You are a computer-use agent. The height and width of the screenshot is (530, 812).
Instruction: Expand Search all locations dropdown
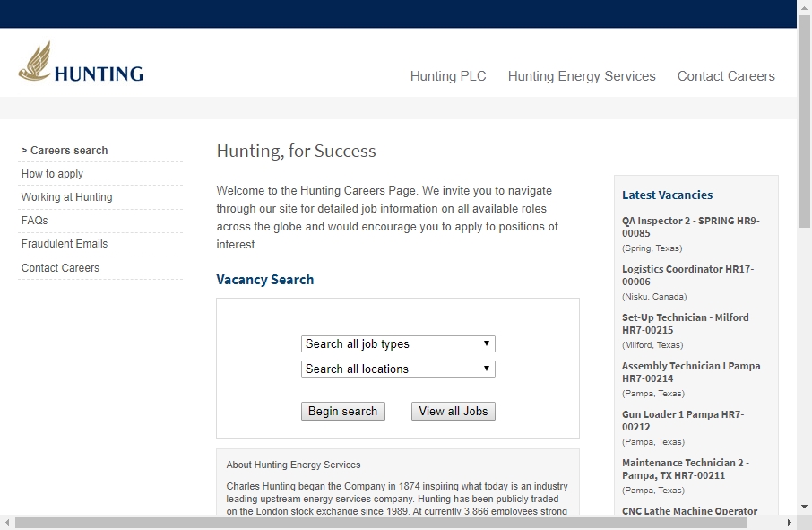[398, 369]
